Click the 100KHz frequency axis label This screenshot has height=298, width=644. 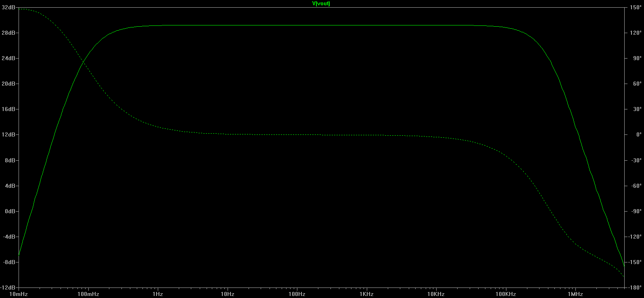(506, 294)
